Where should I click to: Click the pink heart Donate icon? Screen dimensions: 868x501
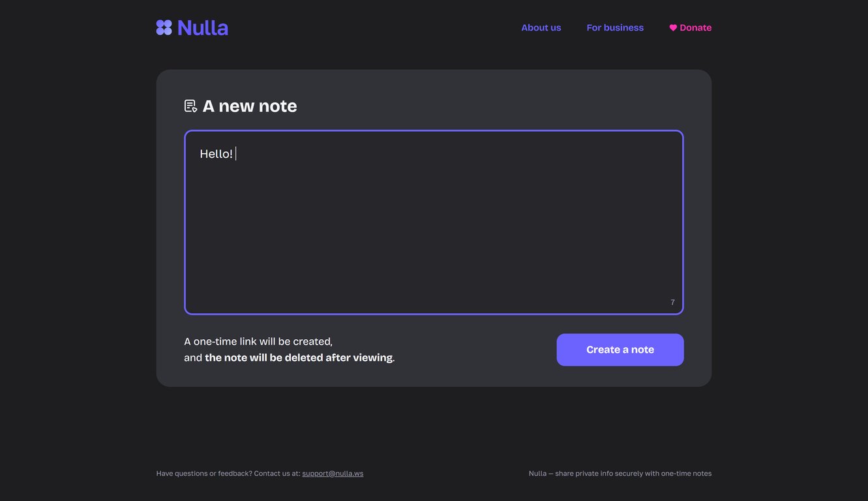673,28
